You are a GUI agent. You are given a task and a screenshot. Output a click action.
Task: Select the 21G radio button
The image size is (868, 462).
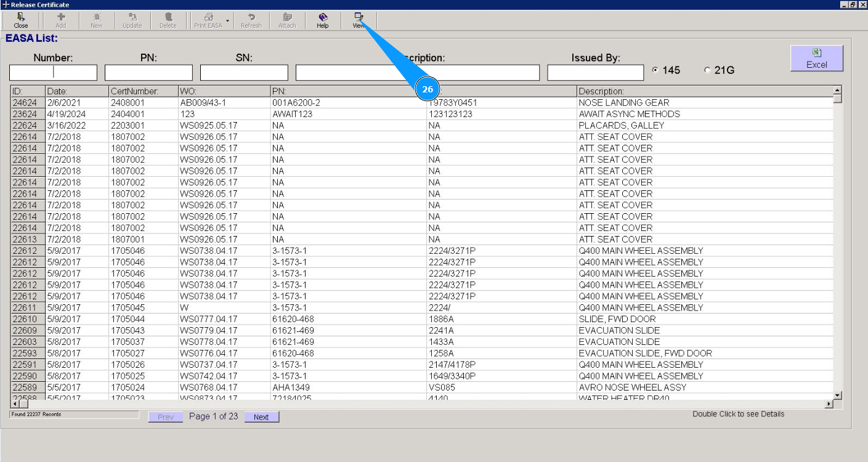(x=707, y=70)
